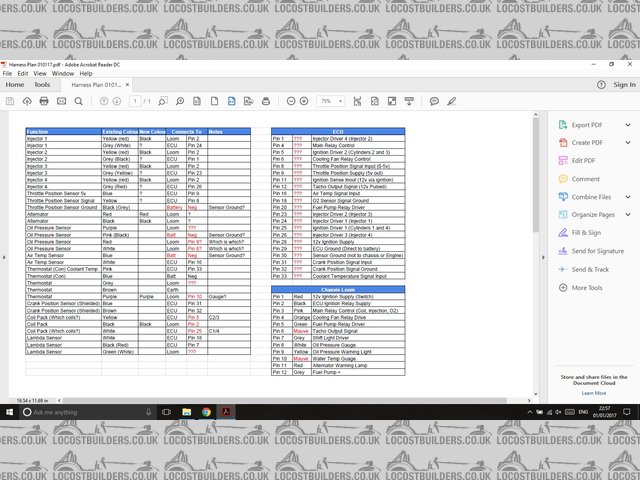Switch to the Tools tab
Viewport: 640px width, 480px height.
click(x=42, y=85)
